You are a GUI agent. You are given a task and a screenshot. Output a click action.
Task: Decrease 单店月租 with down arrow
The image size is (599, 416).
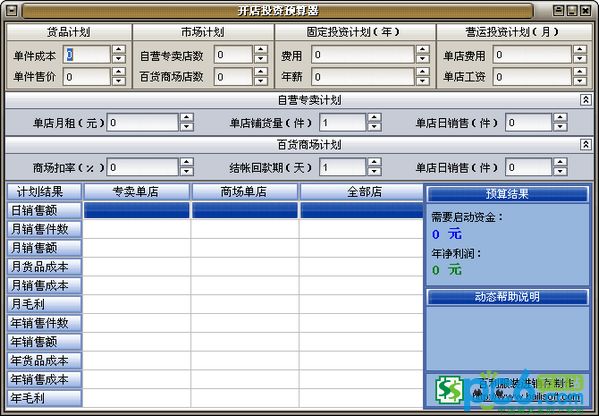(187, 127)
